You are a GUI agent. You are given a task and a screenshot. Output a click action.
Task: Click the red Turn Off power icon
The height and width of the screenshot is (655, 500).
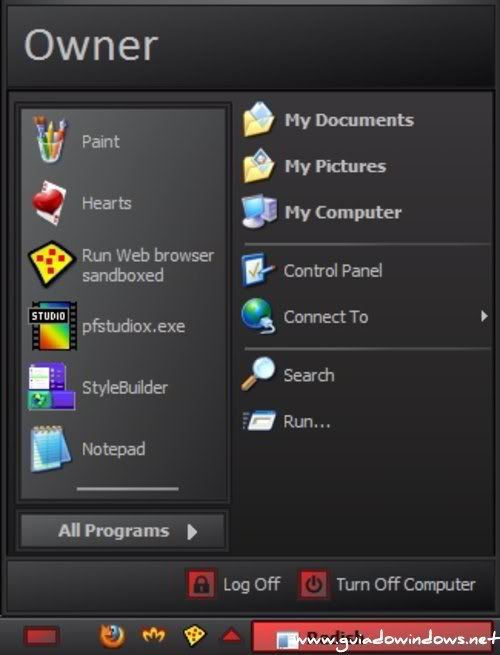tap(313, 584)
